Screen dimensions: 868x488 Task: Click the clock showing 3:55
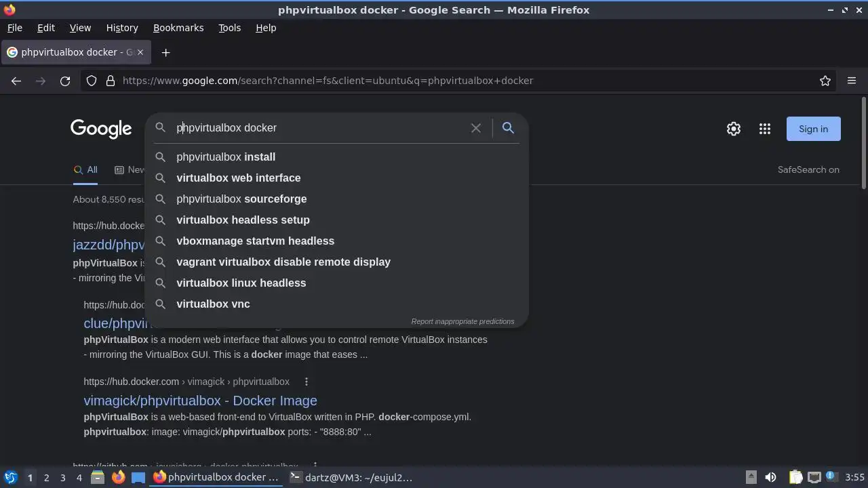[854, 477]
